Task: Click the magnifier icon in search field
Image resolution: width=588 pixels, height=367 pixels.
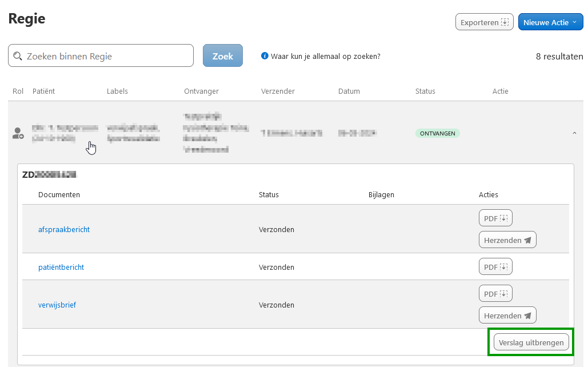Action: [x=18, y=56]
